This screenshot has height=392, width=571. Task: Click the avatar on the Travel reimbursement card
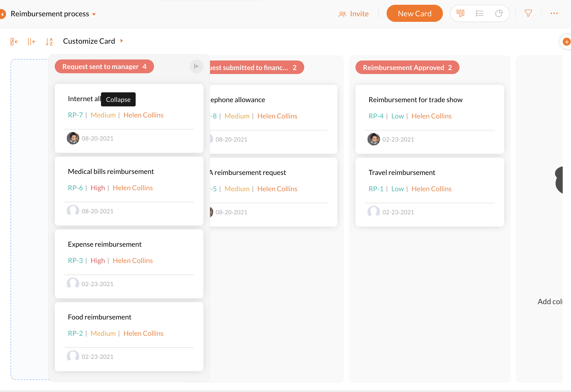374,212
